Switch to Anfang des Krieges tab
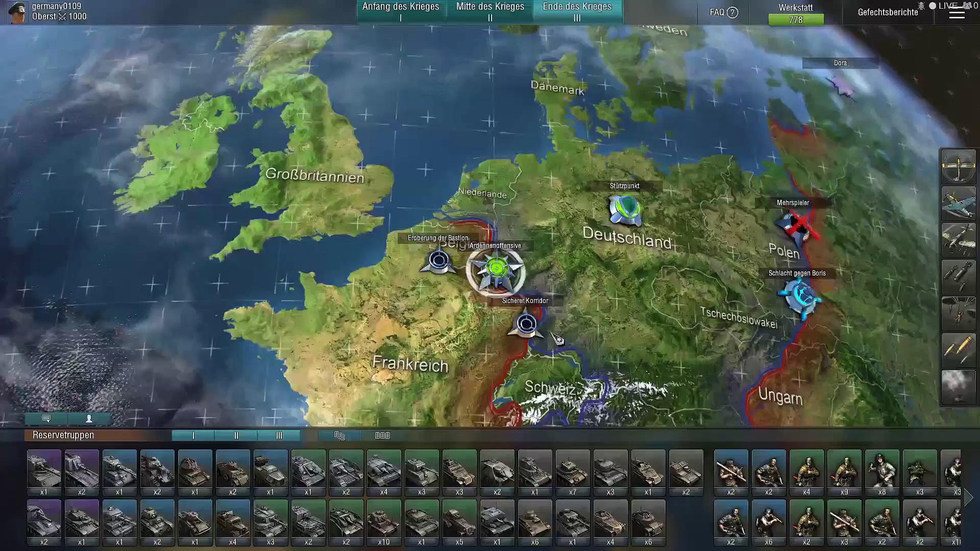Screen dimensions: 980x551 tap(401, 12)
